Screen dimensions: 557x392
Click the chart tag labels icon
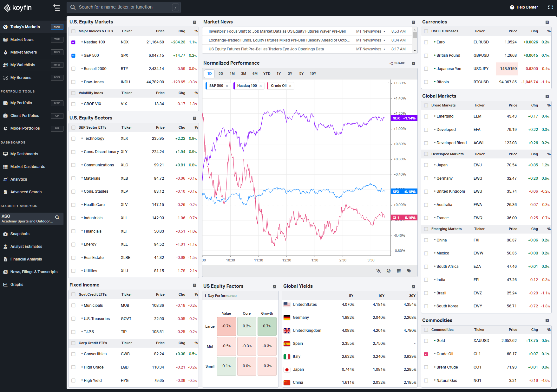coord(409,271)
